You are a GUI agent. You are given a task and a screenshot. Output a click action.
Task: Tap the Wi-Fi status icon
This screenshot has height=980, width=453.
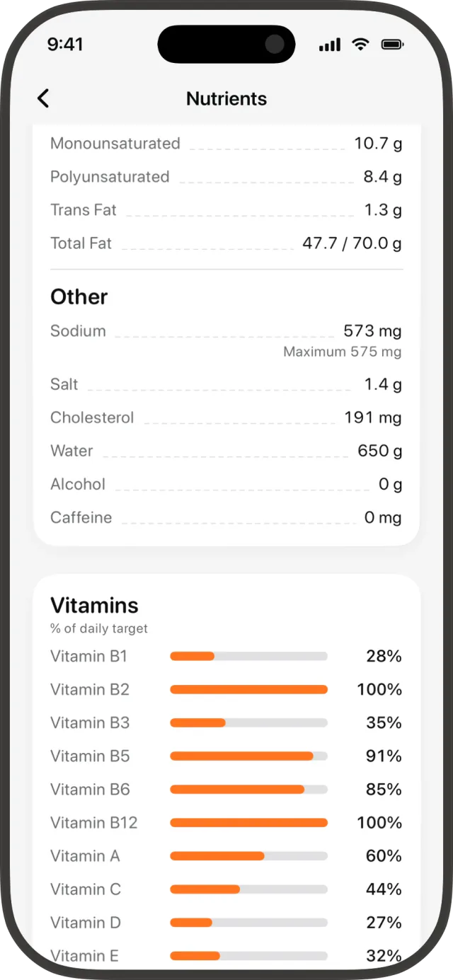click(x=361, y=45)
